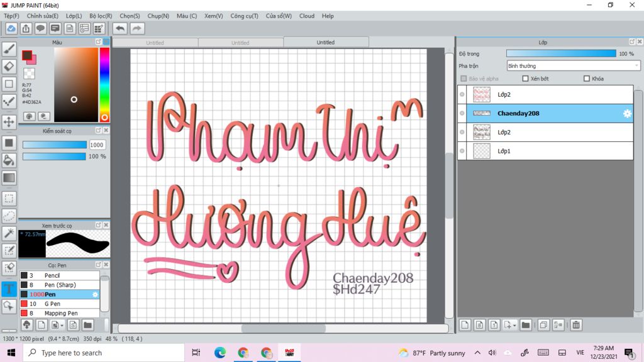644x362 pixels.
Task: Select the Magic Wand tool
Action: tap(9, 233)
